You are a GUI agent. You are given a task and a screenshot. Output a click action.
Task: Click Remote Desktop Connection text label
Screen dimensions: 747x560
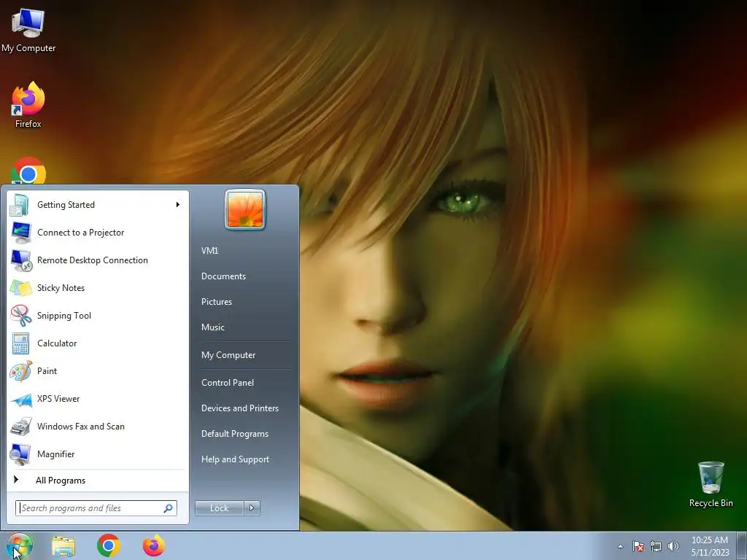coord(93,260)
